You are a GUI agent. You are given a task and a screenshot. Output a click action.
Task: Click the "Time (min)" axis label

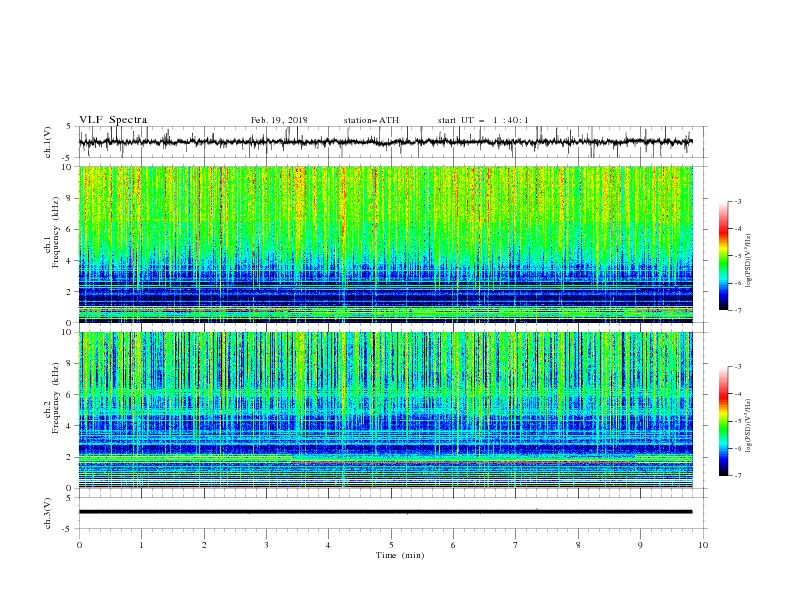point(400,555)
